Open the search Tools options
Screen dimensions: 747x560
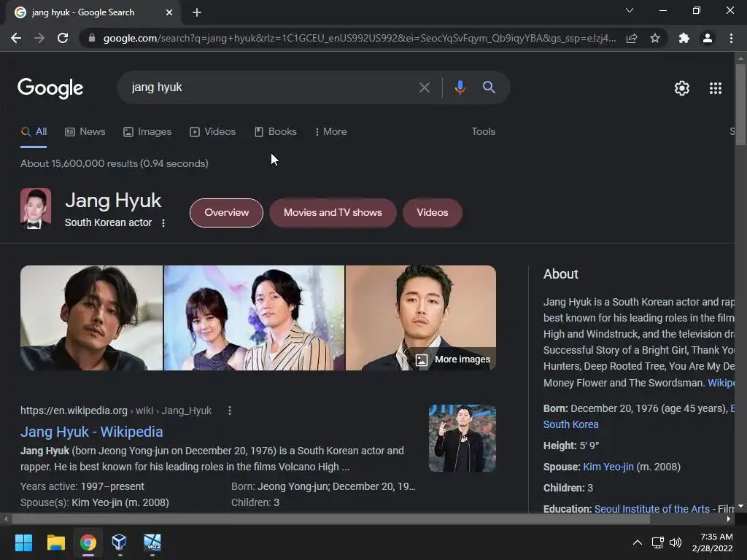tap(483, 131)
